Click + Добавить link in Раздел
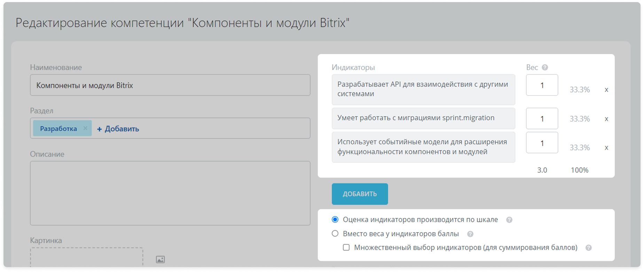Screen dimensions: 644x272 coord(118,129)
